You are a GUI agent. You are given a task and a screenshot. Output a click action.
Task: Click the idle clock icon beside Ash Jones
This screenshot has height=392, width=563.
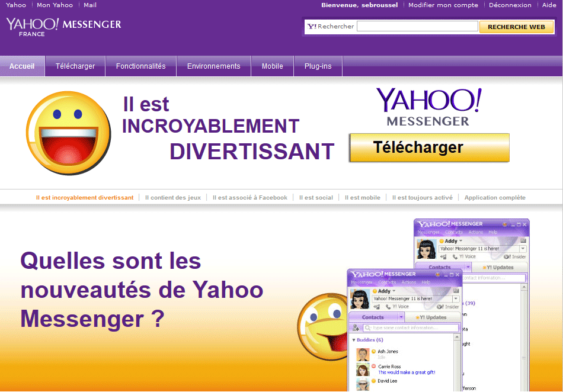coord(373,352)
